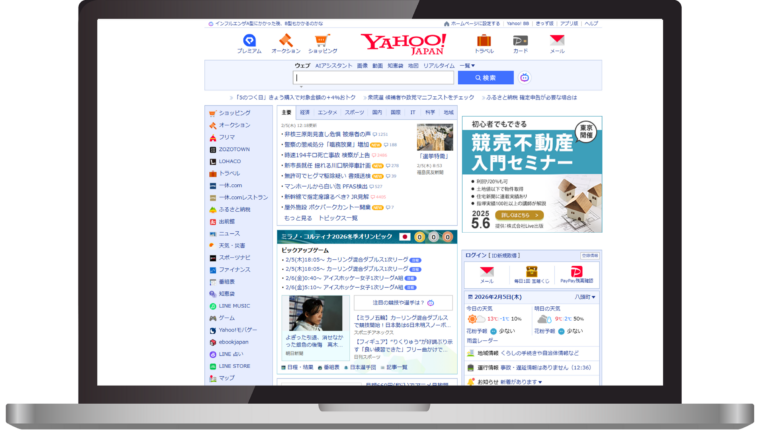Switch to the 経済 news tab

[x=305, y=113]
